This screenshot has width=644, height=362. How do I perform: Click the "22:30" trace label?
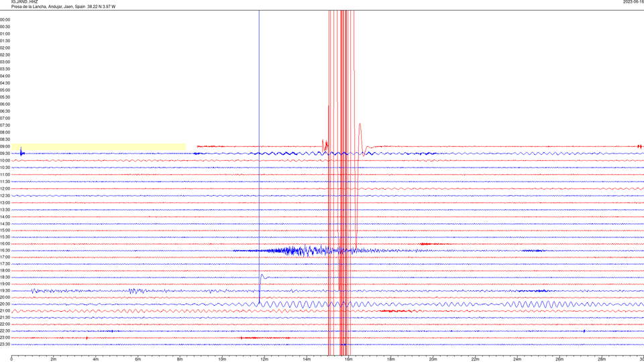pyautogui.click(x=5, y=330)
